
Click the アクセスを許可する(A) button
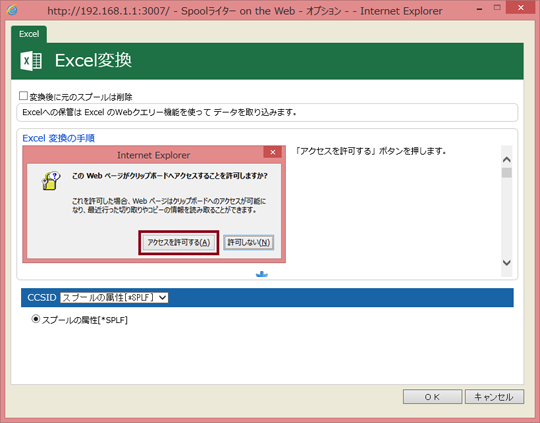click(x=179, y=243)
